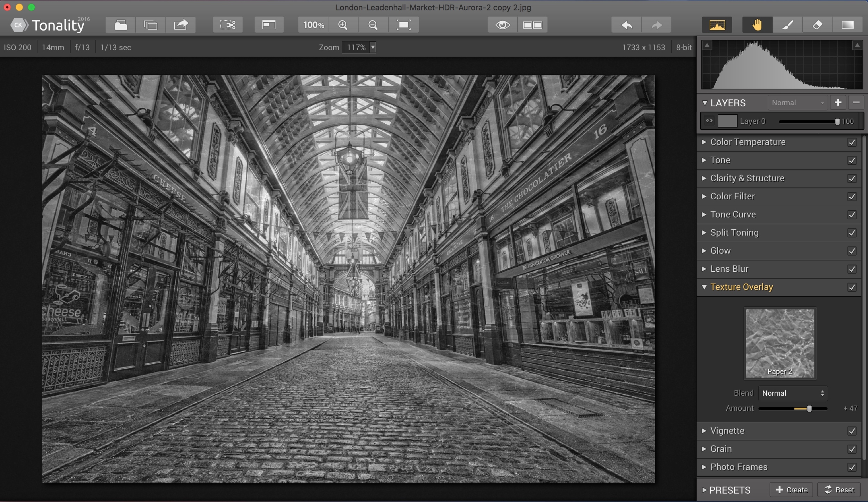Screen dimensions: 868x502
Task: Expand the Color Filter panel
Action: tap(704, 196)
